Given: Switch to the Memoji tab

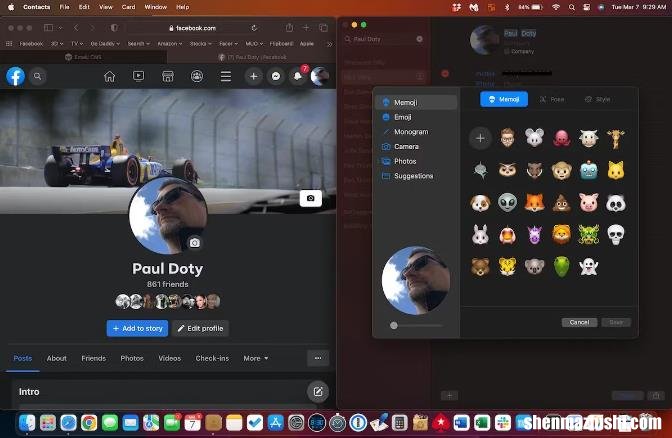Looking at the screenshot, I should coord(504,99).
